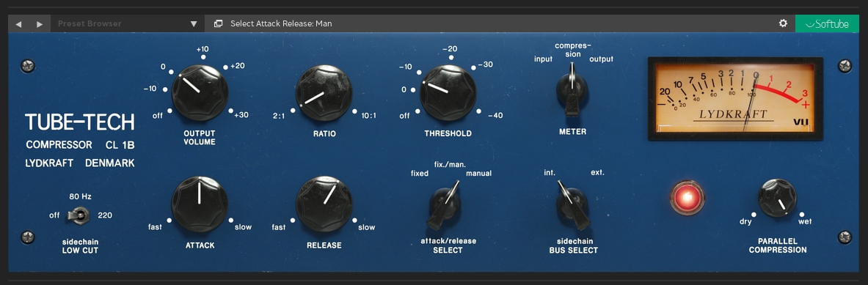Set the sidechain low cut to off

click(54, 215)
